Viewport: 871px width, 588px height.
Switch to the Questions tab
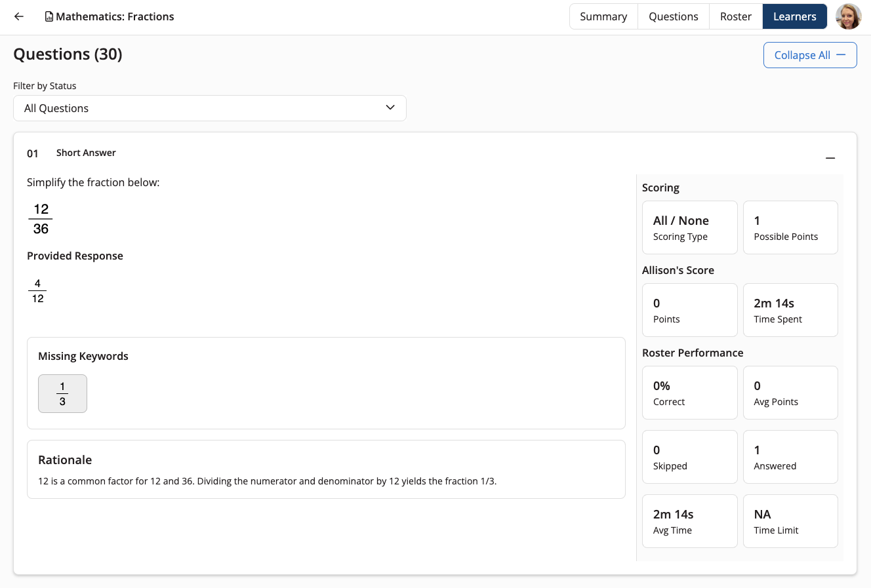pyautogui.click(x=674, y=16)
